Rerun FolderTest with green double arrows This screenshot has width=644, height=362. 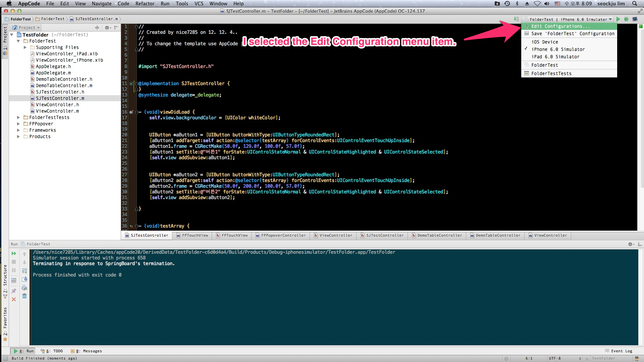(14, 254)
